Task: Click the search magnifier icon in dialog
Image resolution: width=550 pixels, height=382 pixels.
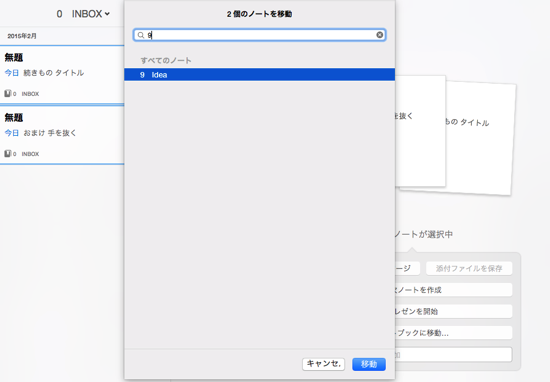Action: pyautogui.click(x=141, y=35)
